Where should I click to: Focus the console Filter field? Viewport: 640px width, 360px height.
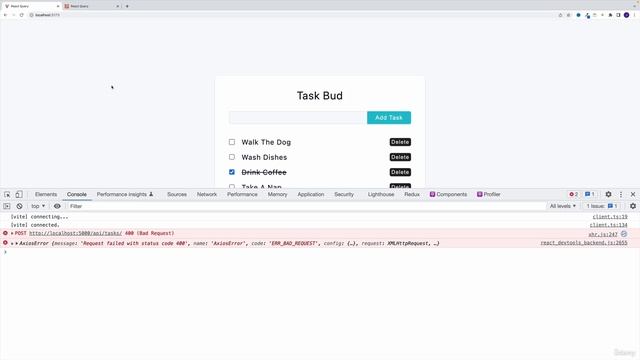tap(306, 206)
